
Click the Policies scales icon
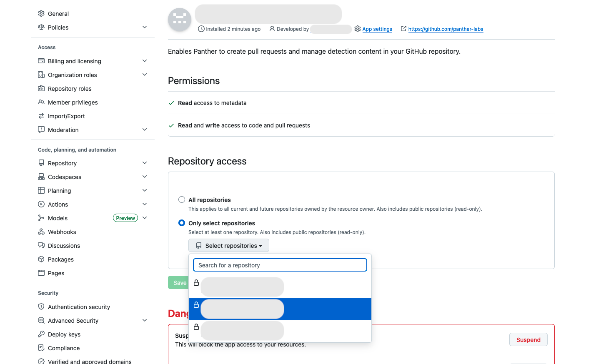click(41, 27)
